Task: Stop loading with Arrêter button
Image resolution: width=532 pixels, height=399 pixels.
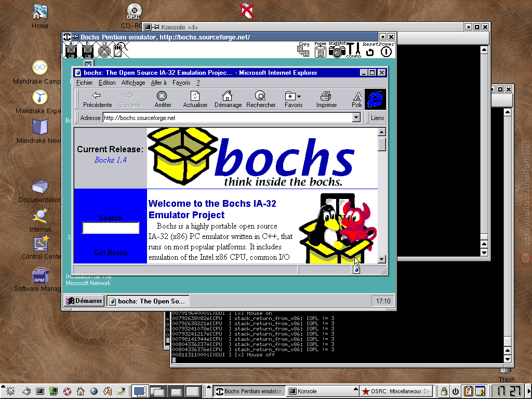Action: [163, 99]
